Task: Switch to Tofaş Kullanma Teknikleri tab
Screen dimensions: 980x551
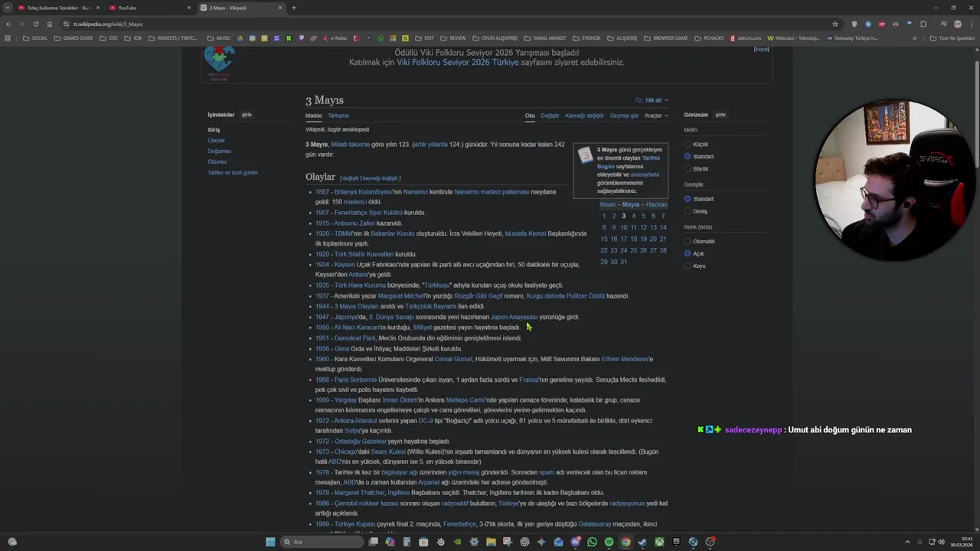Action: click(x=58, y=8)
